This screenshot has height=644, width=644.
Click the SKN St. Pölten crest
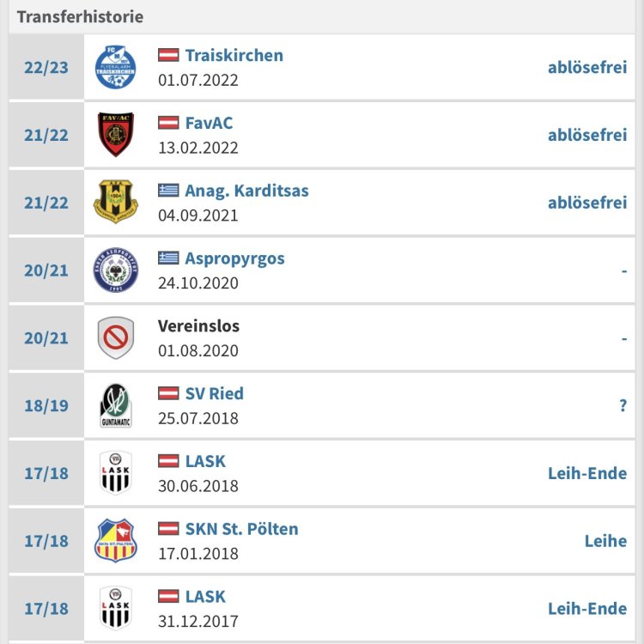115,540
